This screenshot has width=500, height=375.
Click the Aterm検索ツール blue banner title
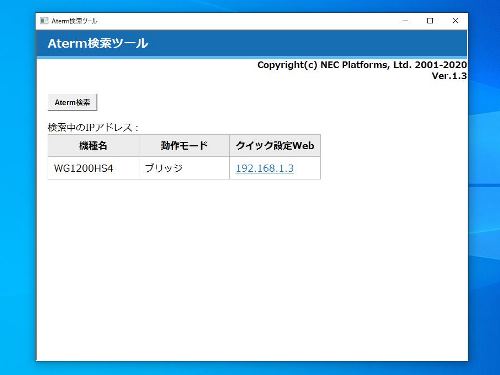click(98, 43)
